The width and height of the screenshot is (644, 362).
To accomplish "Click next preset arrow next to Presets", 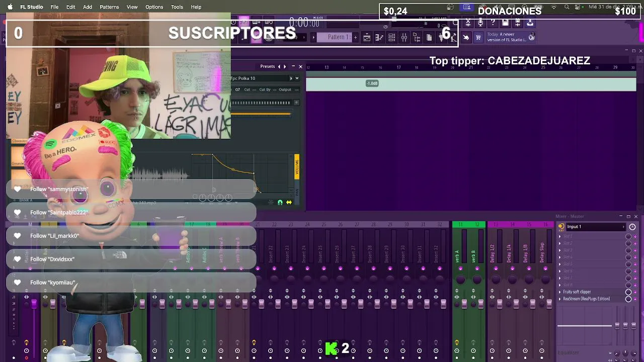I will coord(285,66).
